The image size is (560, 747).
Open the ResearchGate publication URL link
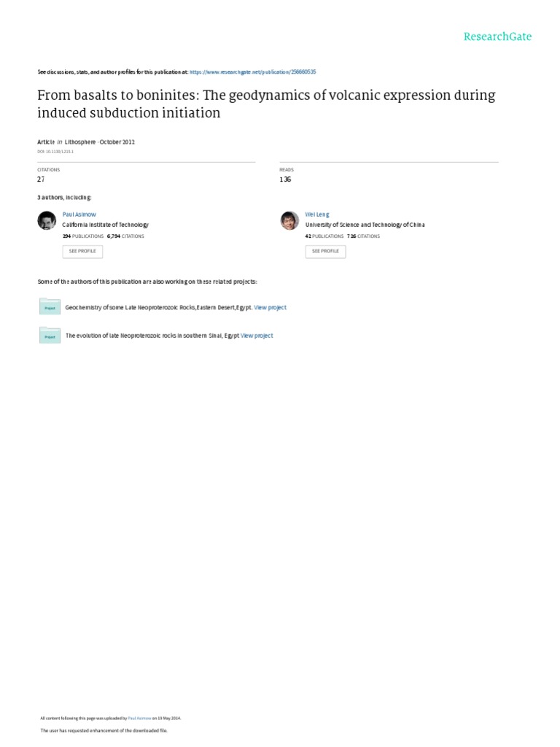[x=252, y=72]
